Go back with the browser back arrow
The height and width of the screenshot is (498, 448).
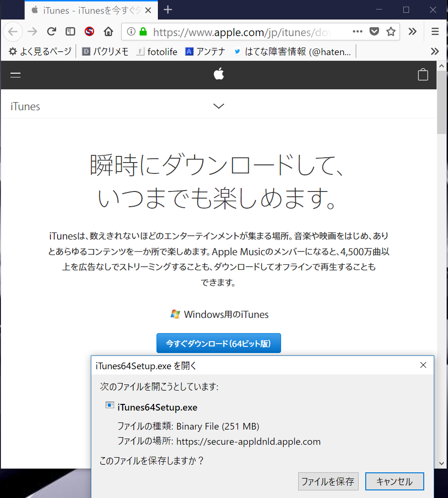coord(13,31)
